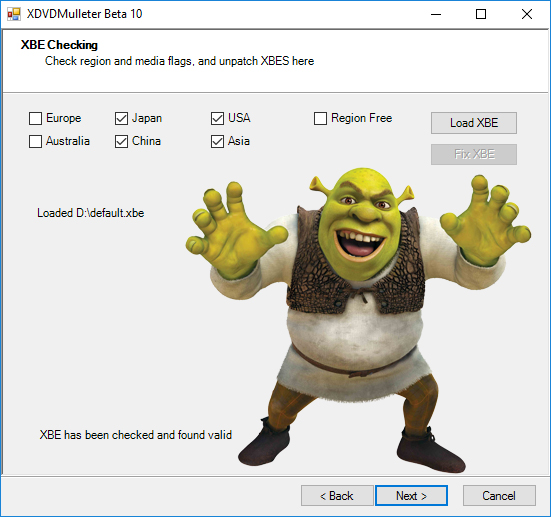The image size is (551, 517).
Task: Click 'XBE has been checked and found valid' text
Action: coord(136,435)
